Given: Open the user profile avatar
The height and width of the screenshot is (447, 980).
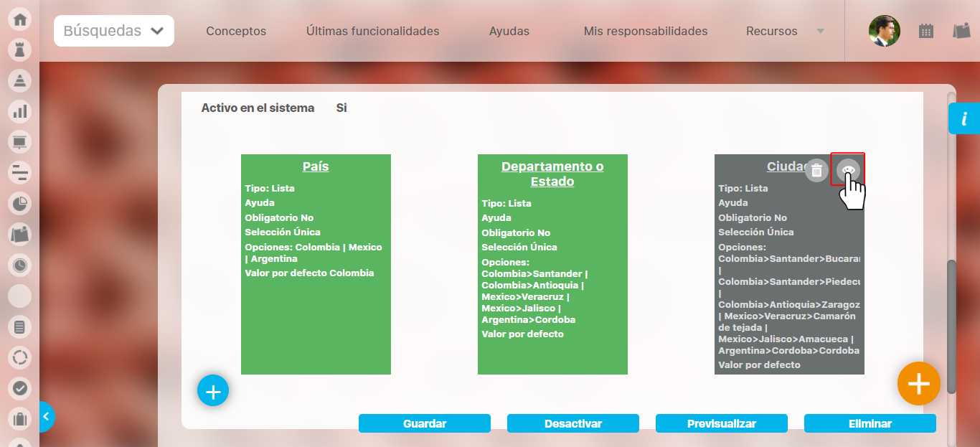Looking at the screenshot, I should tap(884, 31).
